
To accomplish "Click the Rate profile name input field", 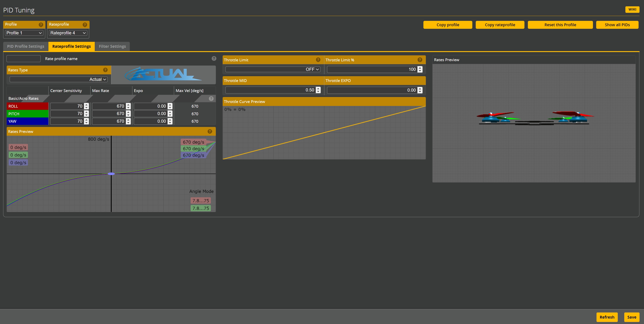I will point(23,58).
